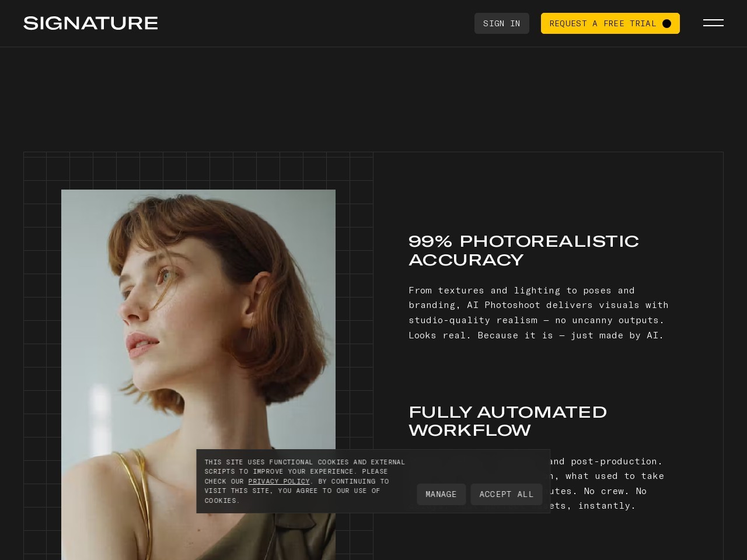Open the hamburger menu icon
The height and width of the screenshot is (560, 747).
click(713, 23)
